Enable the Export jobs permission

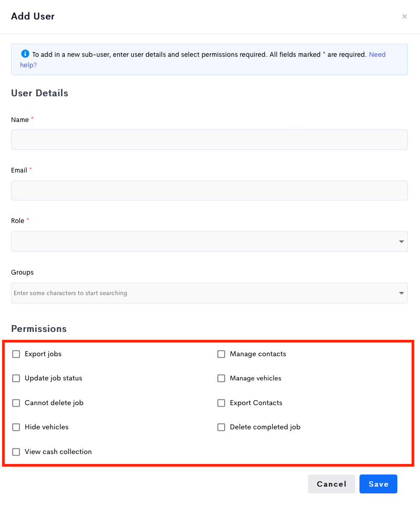pyautogui.click(x=16, y=354)
